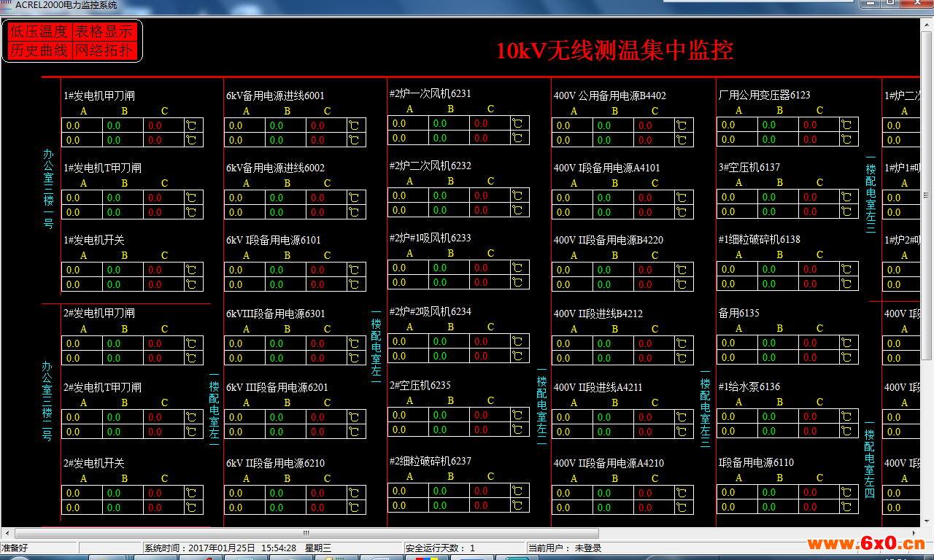Click 400V I段备用电源A4101 label
Viewport: 934px width, 560px height.
coord(606,168)
